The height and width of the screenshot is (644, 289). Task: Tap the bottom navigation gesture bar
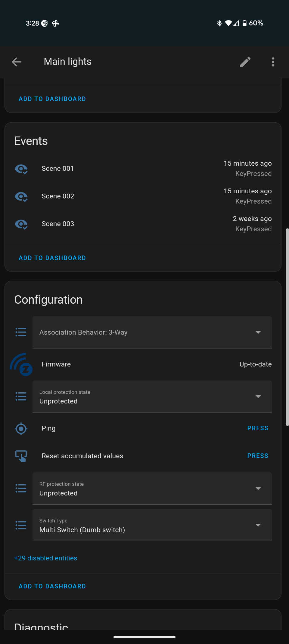click(144, 637)
